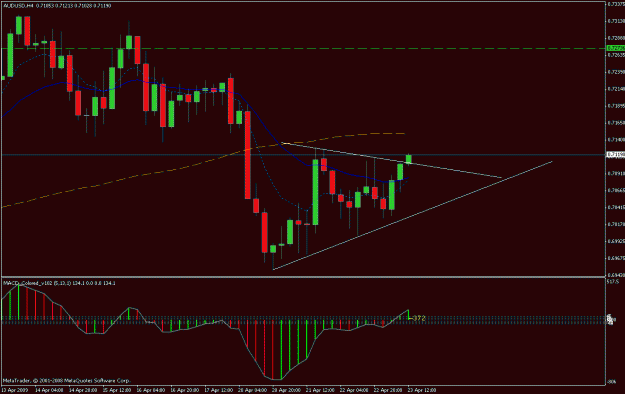Click the '21 Apr 12:00' time label
This screenshot has height=394, width=625.
tap(320, 390)
